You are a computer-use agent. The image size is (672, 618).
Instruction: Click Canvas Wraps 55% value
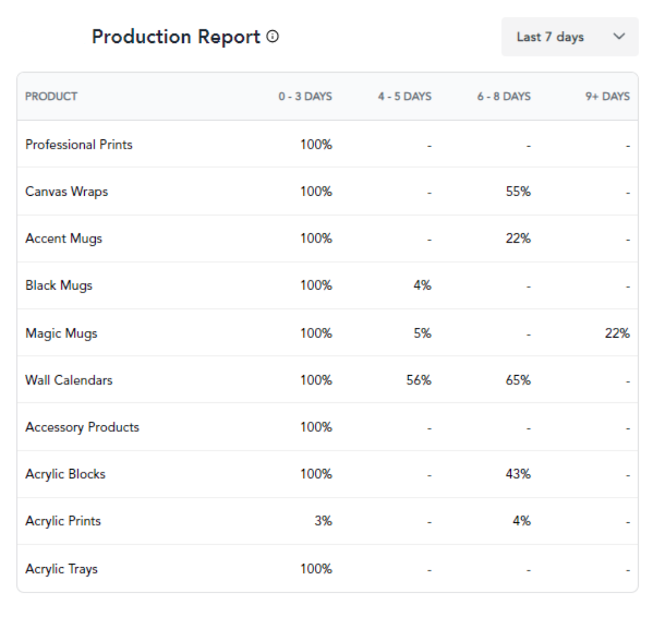518,191
